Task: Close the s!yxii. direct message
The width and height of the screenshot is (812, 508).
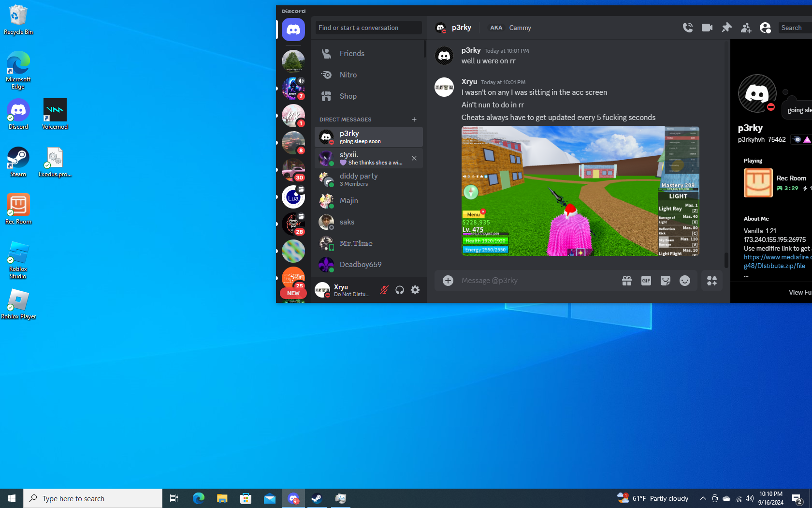Action: click(x=414, y=158)
